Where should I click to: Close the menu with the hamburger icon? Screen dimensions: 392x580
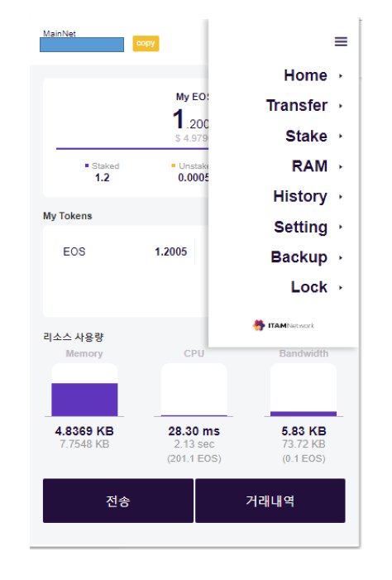pos(341,41)
